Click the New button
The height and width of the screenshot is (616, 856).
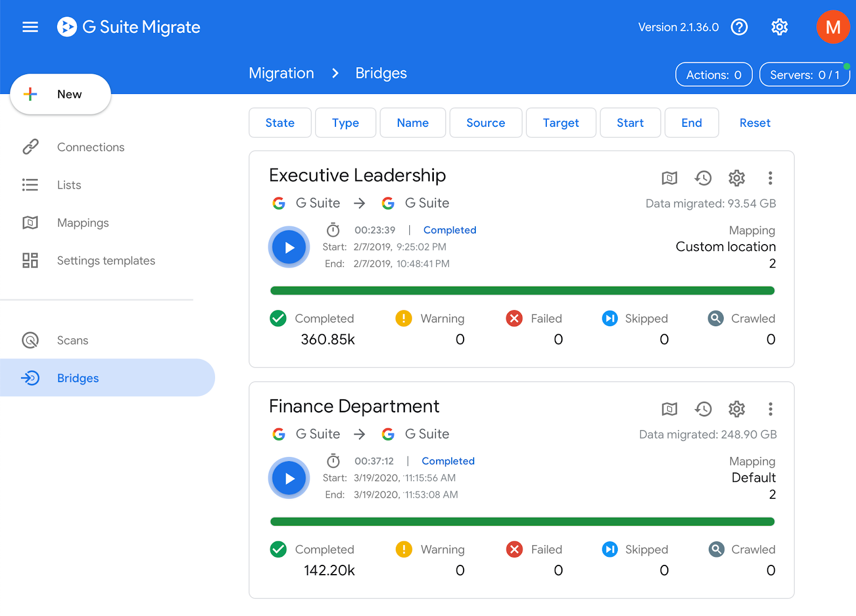61,95
